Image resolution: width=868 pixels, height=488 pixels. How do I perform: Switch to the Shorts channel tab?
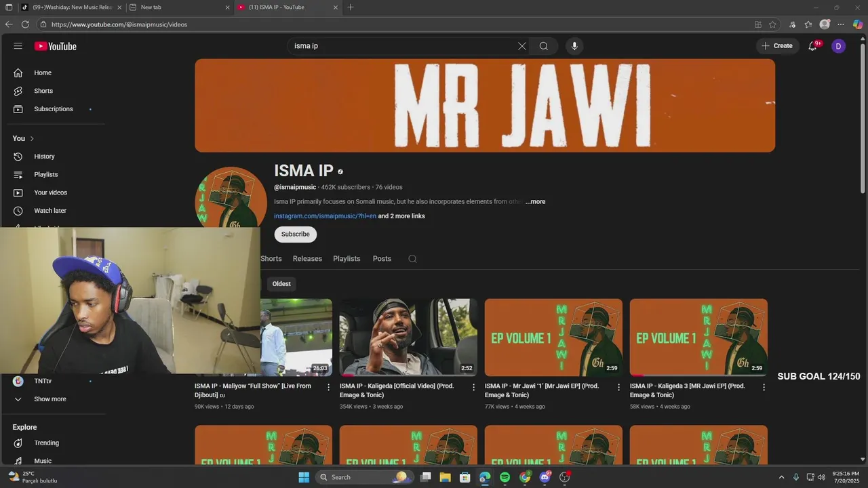point(271,259)
